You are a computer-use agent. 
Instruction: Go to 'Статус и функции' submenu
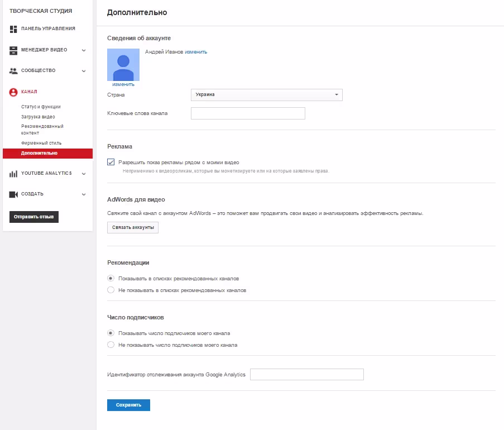click(41, 107)
